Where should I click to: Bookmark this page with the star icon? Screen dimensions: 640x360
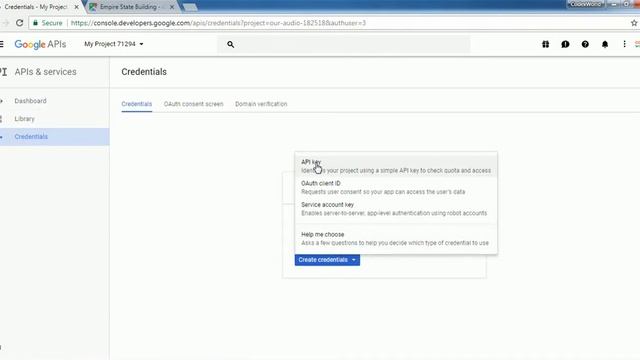pyautogui.click(x=634, y=23)
